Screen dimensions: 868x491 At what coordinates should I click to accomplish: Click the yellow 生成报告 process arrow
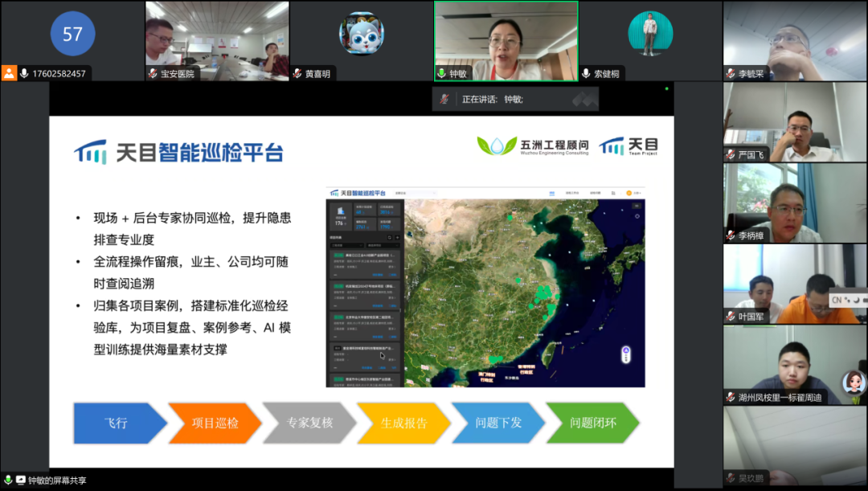click(404, 423)
